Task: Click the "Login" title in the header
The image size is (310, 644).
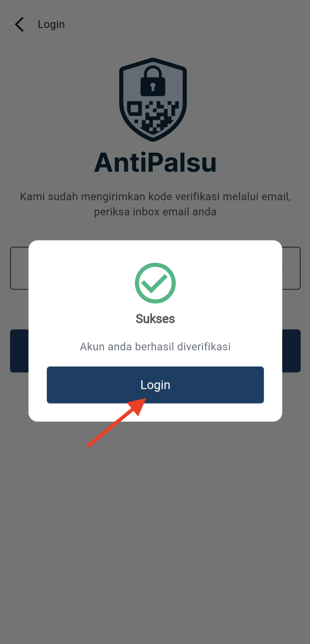Action: click(x=51, y=24)
